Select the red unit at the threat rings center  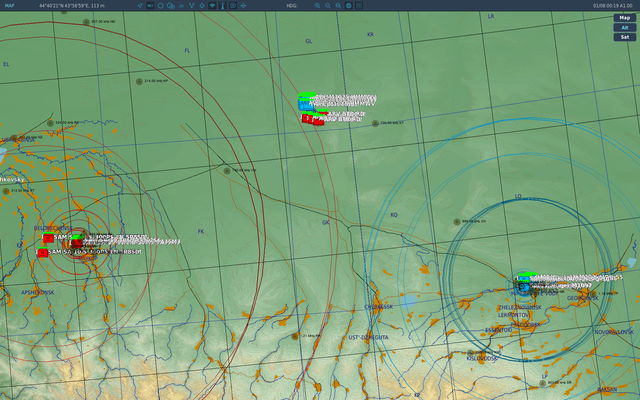click(x=77, y=244)
